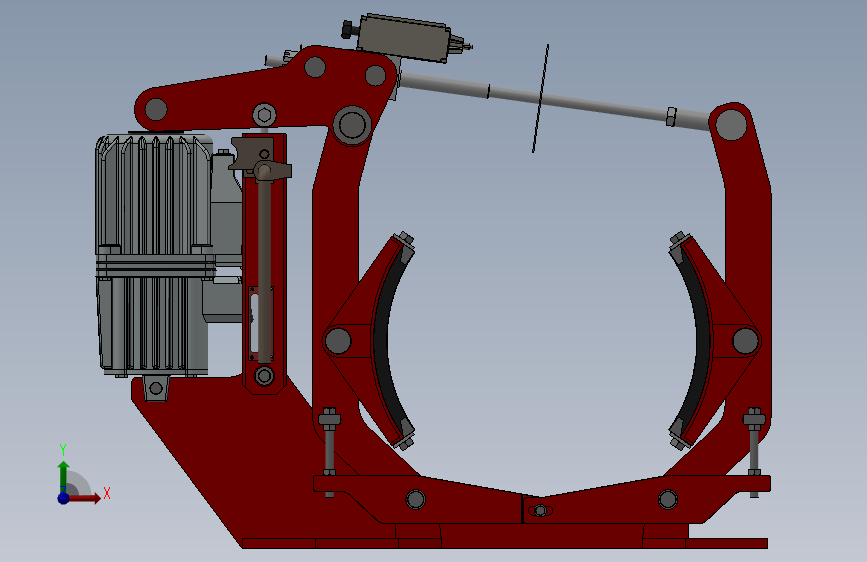867x562 pixels.
Task: Select the limit switch box atop the lever
Action: coord(403,39)
